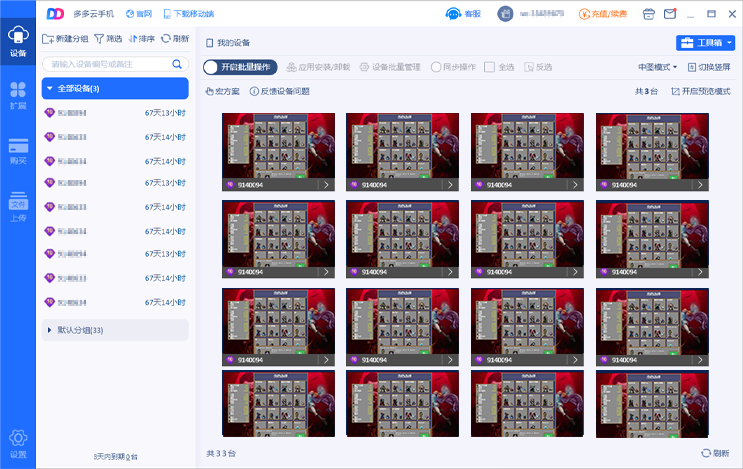Image resolution: width=743 pixels, height=469 pixels.
Task: Select the first device row under 全部设备
Action: [x=115, y=113]
